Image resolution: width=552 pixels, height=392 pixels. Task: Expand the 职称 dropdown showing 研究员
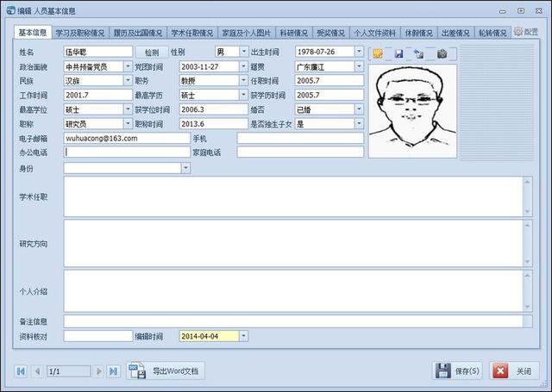(128, 124)
